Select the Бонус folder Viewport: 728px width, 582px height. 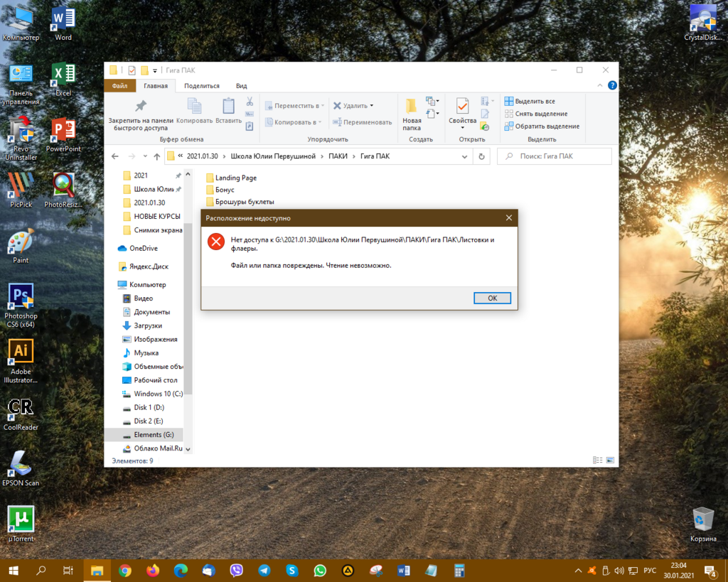click(220, 190)
